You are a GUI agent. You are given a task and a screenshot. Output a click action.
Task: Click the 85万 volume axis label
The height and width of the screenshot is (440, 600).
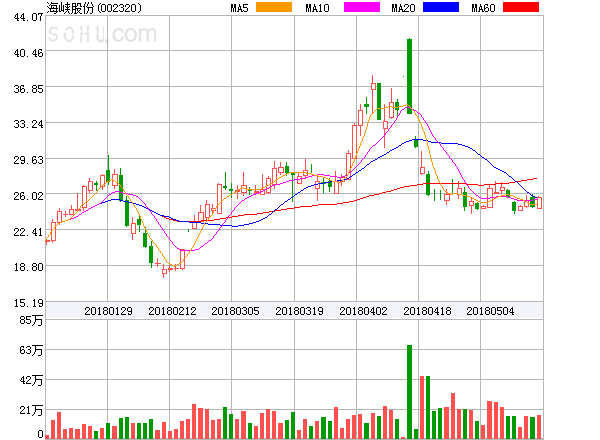[x=31, y=320]
